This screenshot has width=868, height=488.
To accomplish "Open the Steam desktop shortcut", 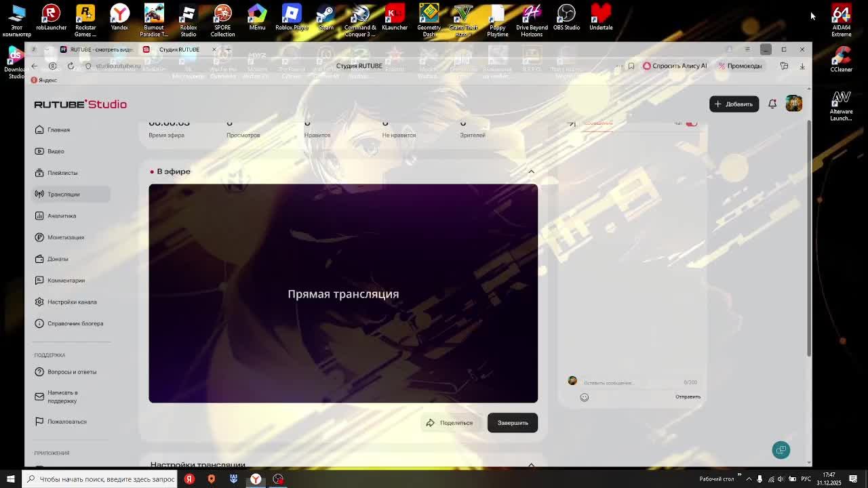I will coord(325,18).
